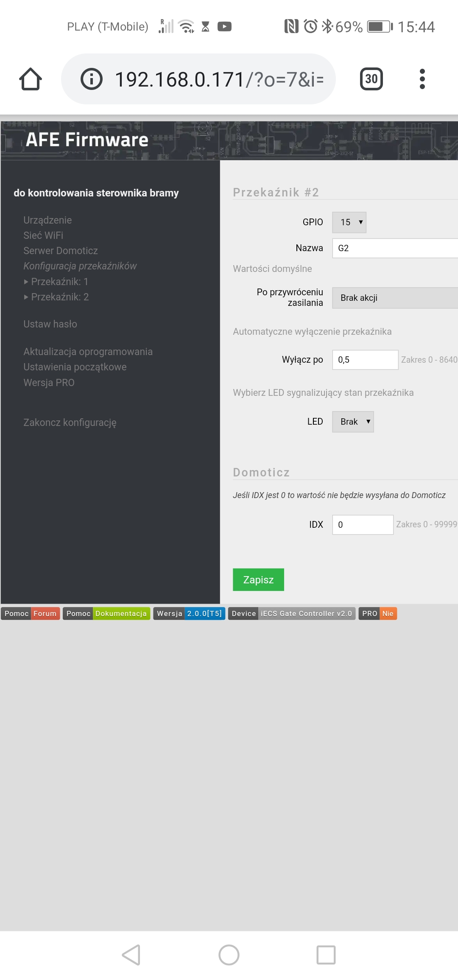Image resolution: width=458 pixels, height=980 pixels.
Task: Open the Pomoc Forum badge
Action: (x=31, y=613)
